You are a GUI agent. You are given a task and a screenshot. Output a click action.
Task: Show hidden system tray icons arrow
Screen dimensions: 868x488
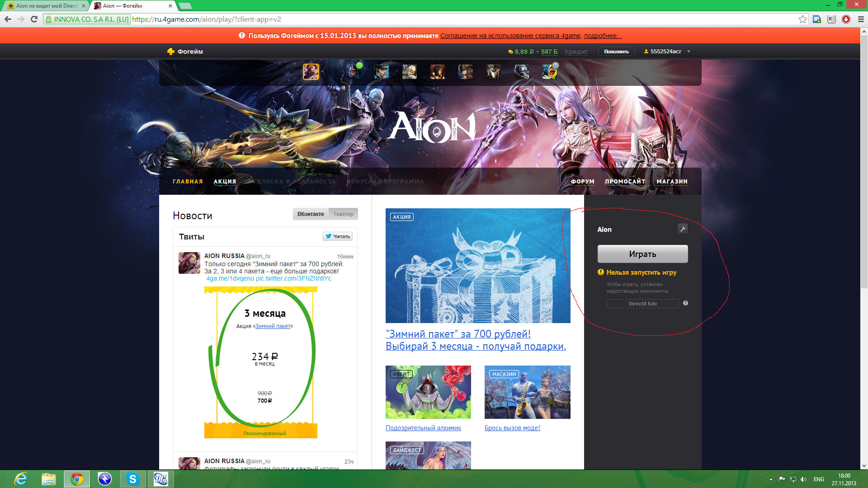tap(771, 479)
